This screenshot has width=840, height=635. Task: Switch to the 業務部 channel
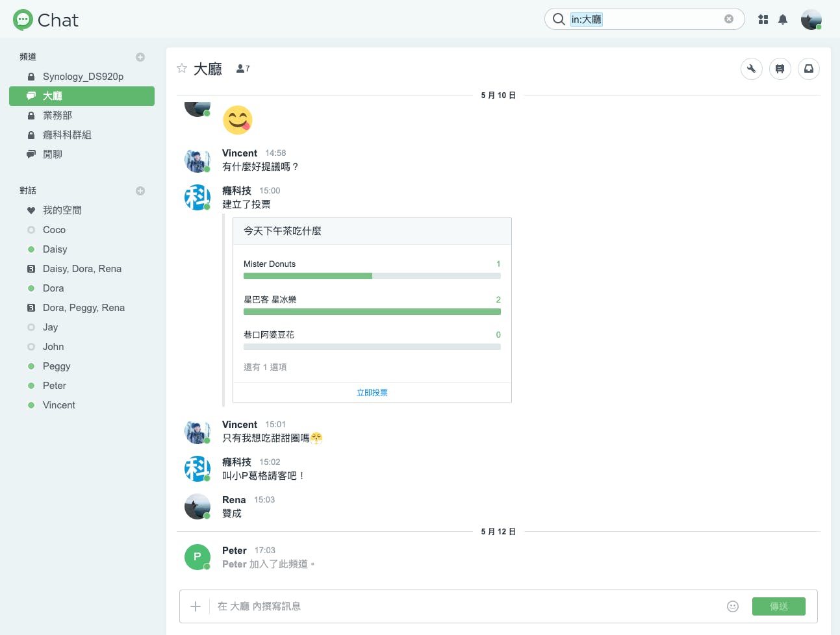click(57, 116)
